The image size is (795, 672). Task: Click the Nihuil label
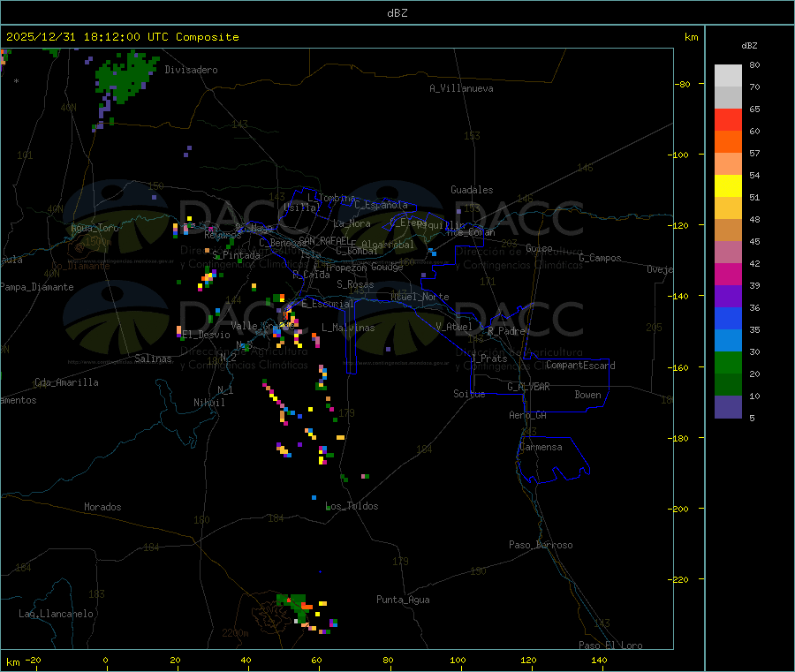[208, 403]
